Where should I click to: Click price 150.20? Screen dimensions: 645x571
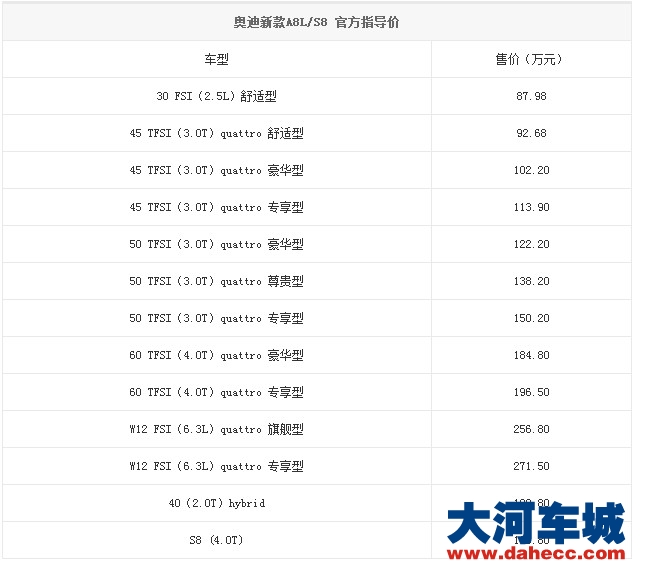pyautogui.click(x=531, y=318)
